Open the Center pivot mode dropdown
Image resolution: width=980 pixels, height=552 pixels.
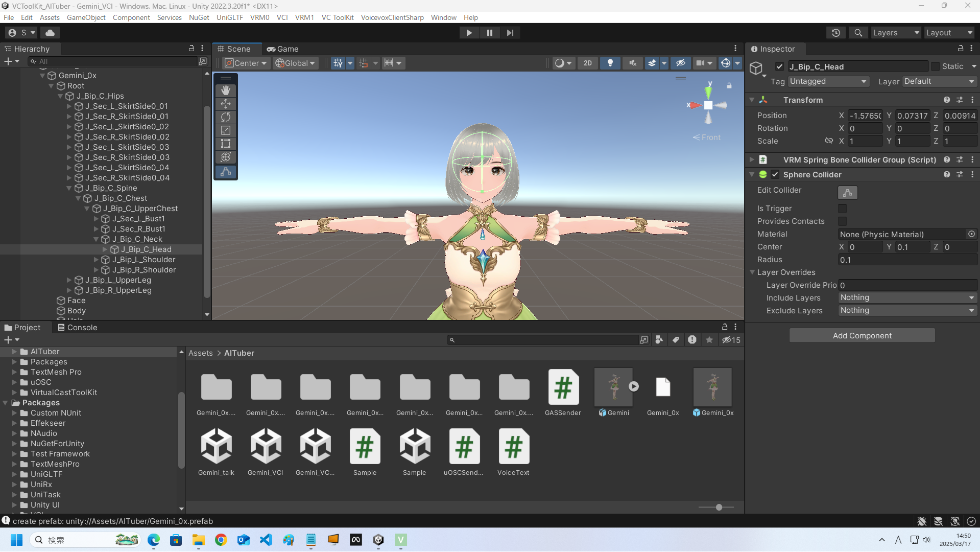click(x=246, y=63)
